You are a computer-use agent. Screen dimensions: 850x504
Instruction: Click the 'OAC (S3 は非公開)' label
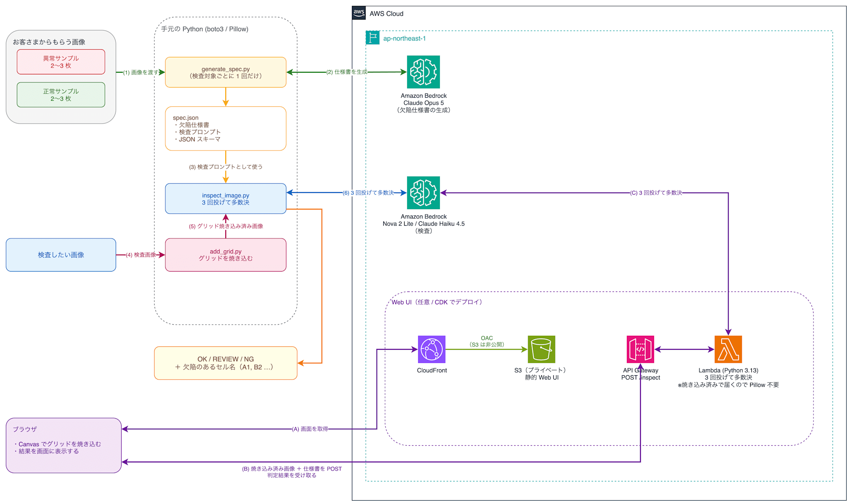tap(487, 341)
